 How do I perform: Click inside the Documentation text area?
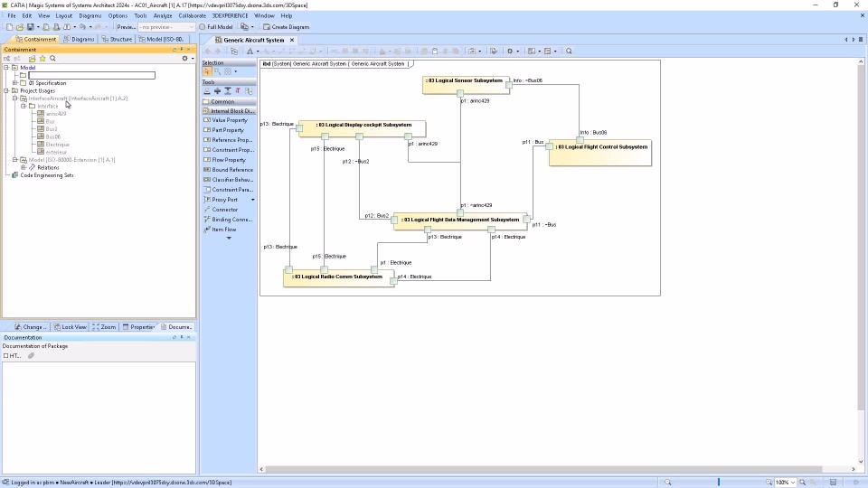tap(99, 418)
